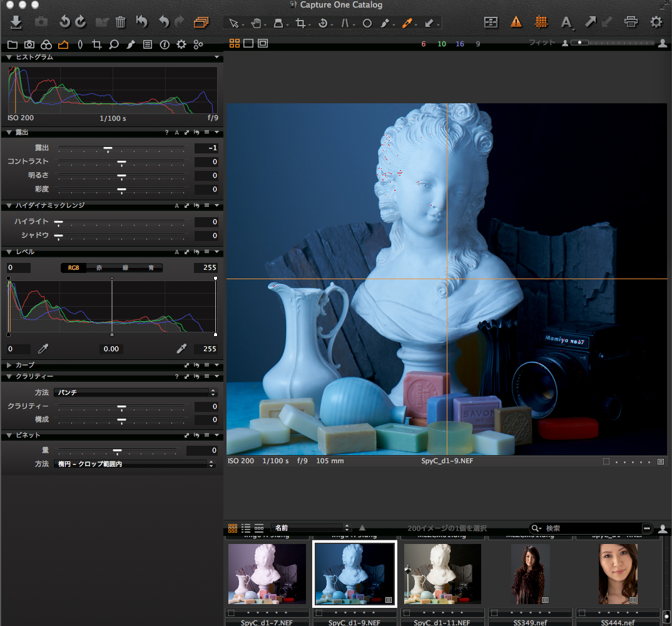
Task: Toggle the orange grid overlay icon
Action: pos(541,23)
